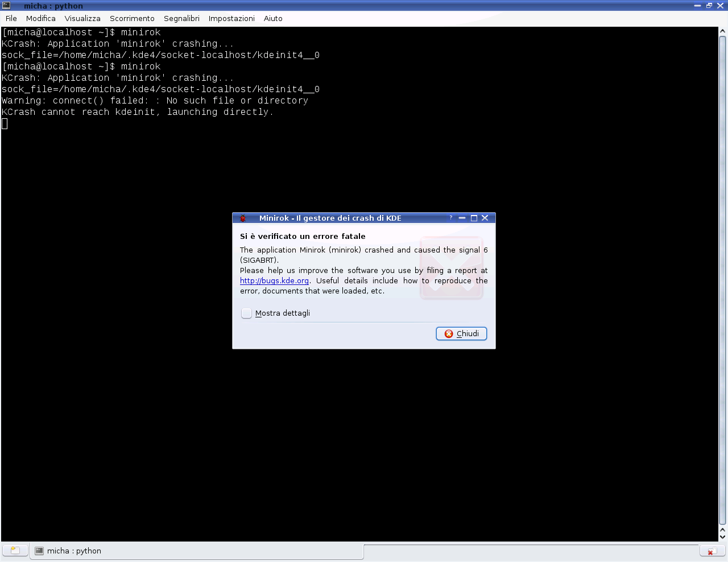Viewport: 728px width, 562px height.
Task: Restore down the Konsole terminal window
Action: pos(709,6)
